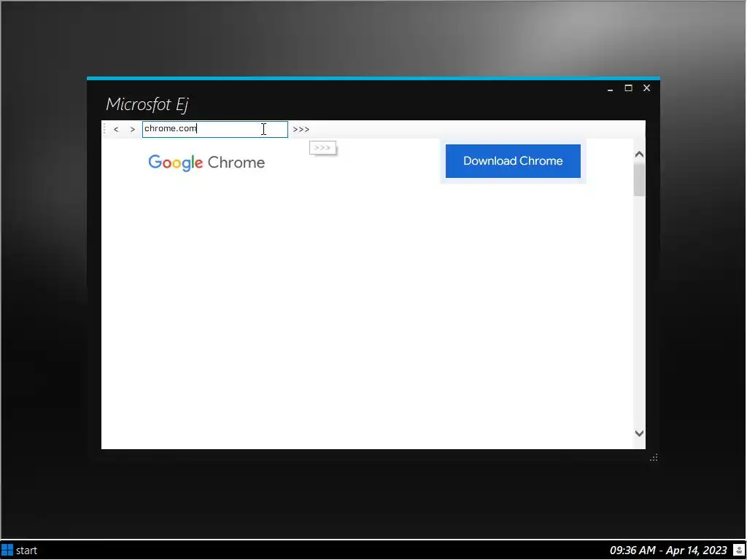The width and height of the screenshot is (747, 560).
Task: Click the Download Chrome button
Action: pyautogui.click(x=513, y=161)
